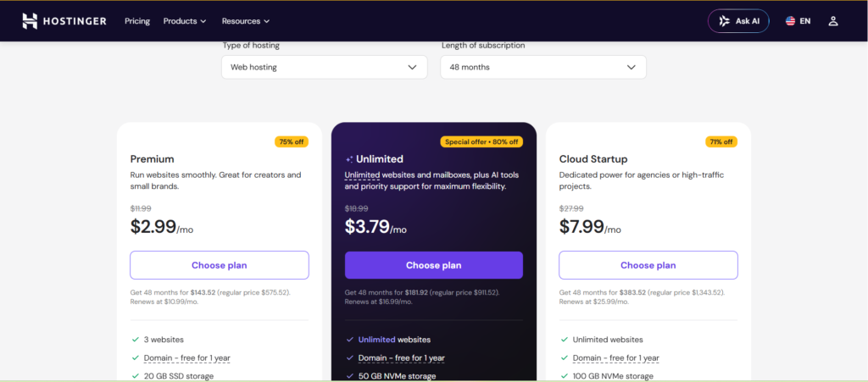
Task: Click the 75% off badge
Action: tap(292, 141)
